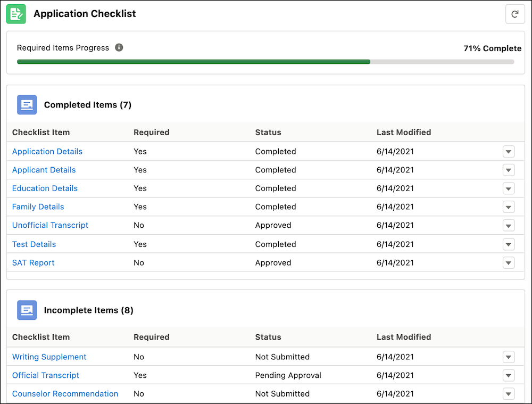Screen dimensions: 532x404
Task: Select the Unofficial Transcript link
Action: pyautogui.click(x=50, y=225)
